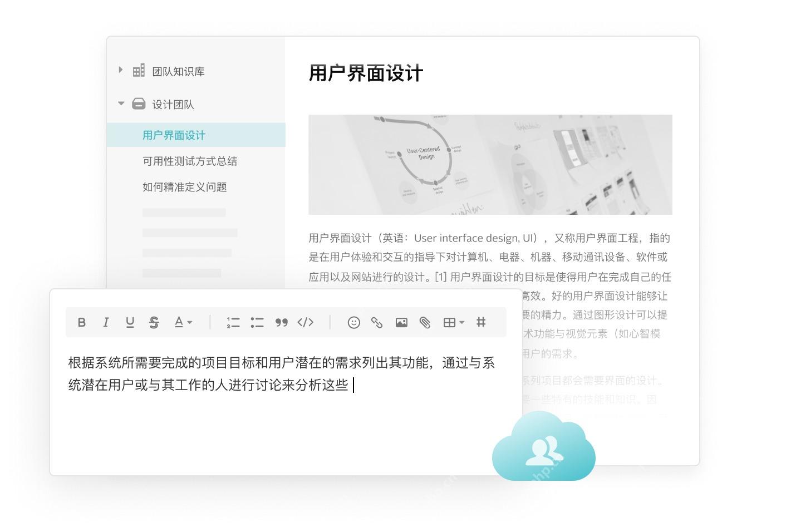Screen dimensions: 786x532
Task: Open the 用户界面设计 sidebar page
Action: point(196,135)
